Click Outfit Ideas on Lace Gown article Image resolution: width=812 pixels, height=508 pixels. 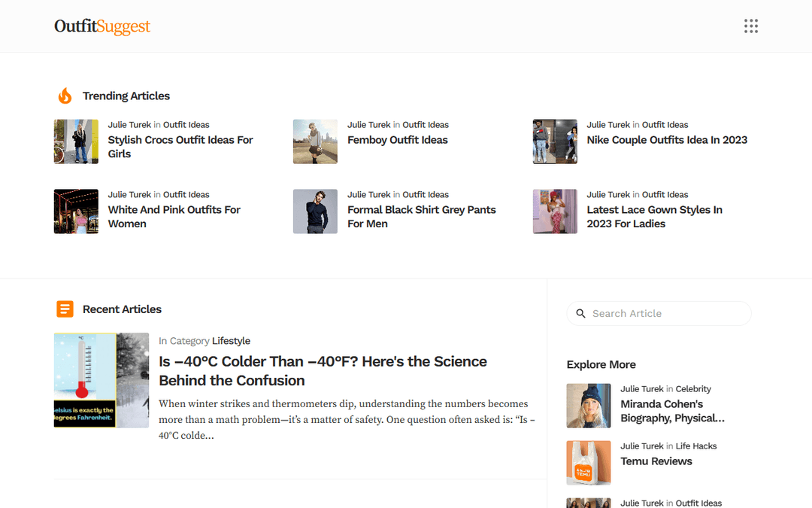(665, 194)
